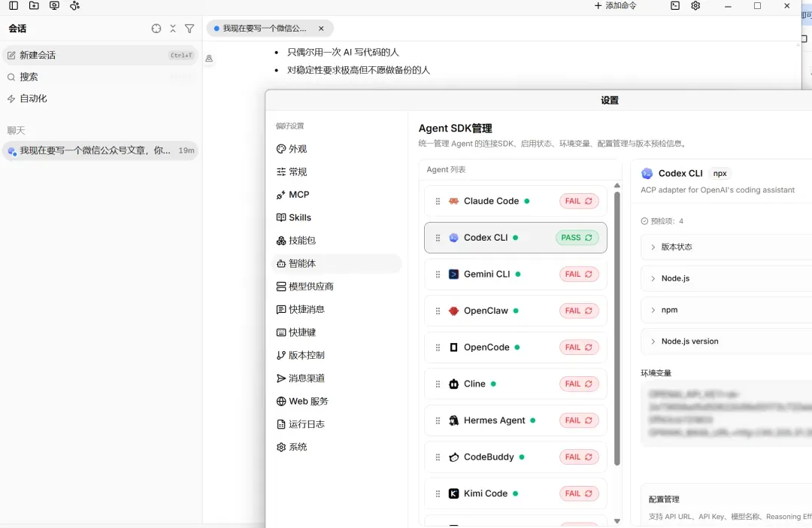Click the drag handle beside Gemini CLI
This screenshot has height=528, width=812.
[438, 274]
